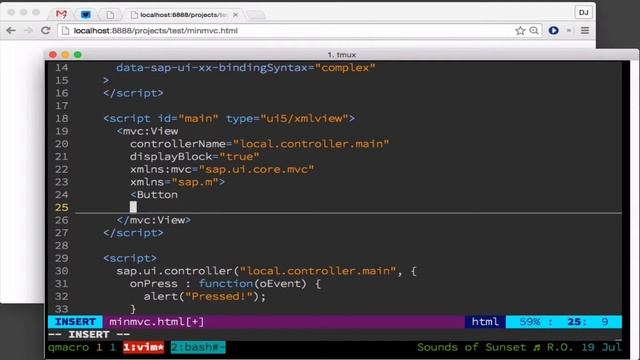The width and height of the screenshot is (640, 360).
Task: Click the 1. tmux window title
Action: point(342,55)
